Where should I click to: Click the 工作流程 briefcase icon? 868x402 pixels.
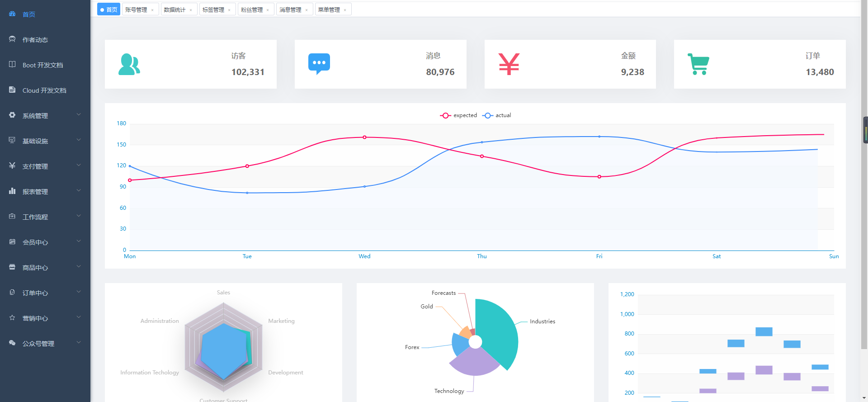12,216
